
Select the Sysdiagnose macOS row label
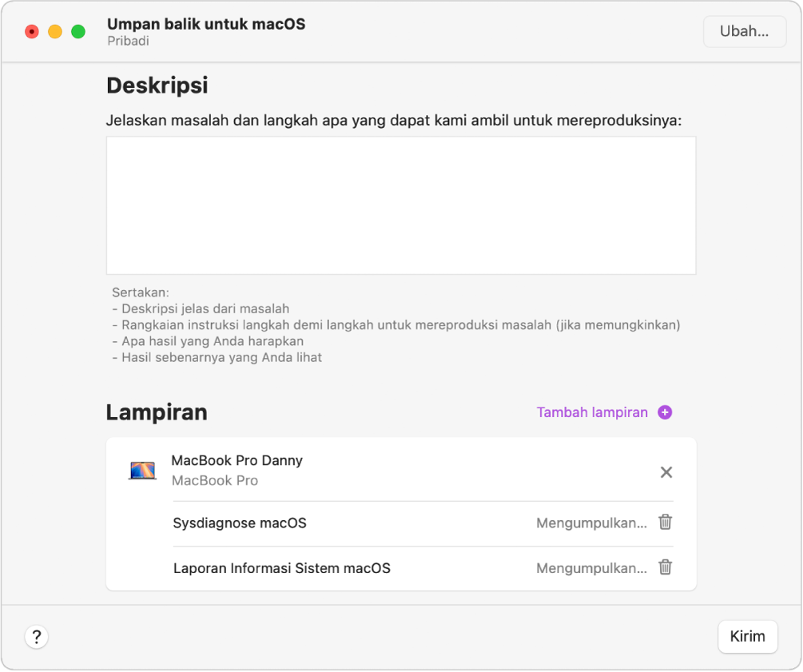tap(240, 523)
